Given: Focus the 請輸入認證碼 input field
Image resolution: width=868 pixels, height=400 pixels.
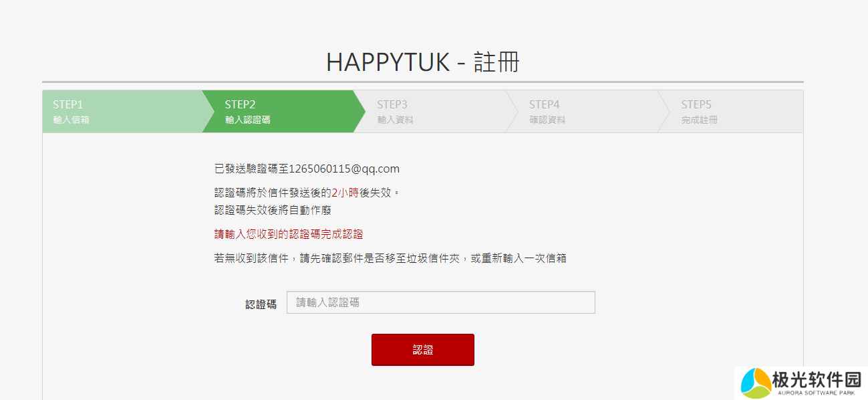Looking at the screenshot, I should tap(441, 302).
